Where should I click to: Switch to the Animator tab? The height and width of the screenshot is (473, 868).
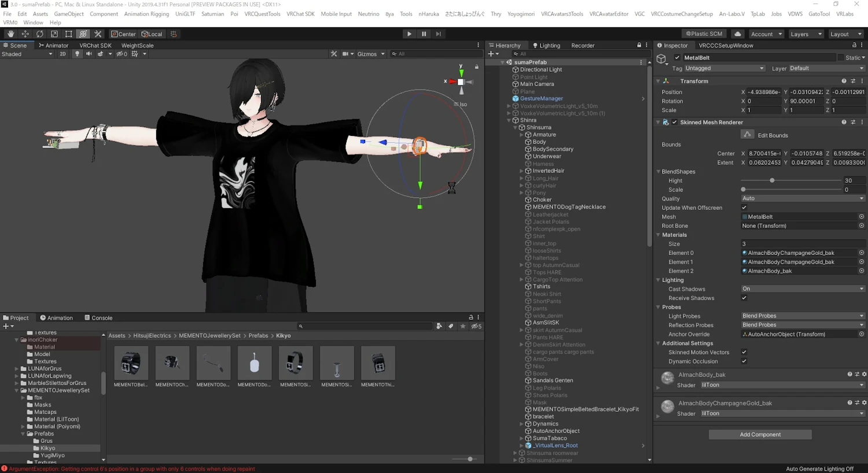pyautogui.click(x=53, y=45)
